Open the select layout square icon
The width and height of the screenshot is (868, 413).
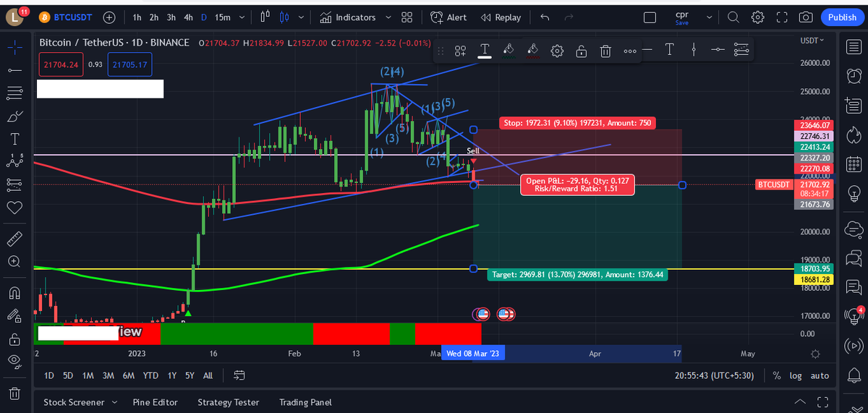click(x=650, y=17)
